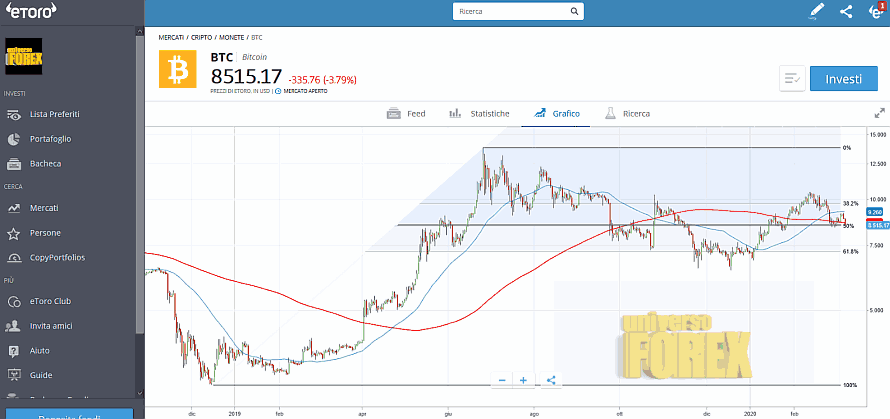Click the pencil edit icon in header

click(x=816, y=12)
